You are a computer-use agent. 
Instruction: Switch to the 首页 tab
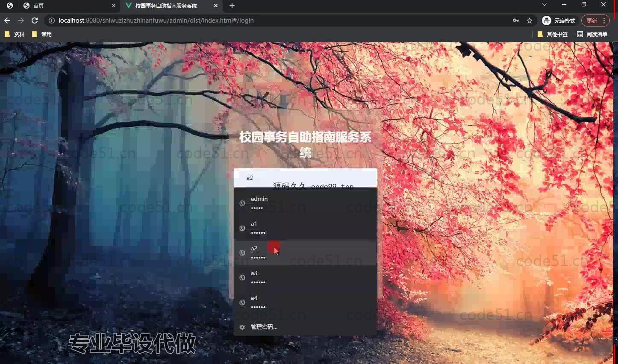tap(68, 6)
